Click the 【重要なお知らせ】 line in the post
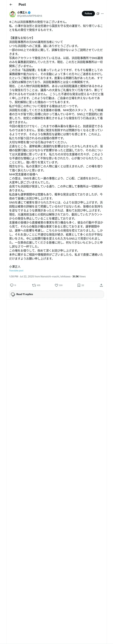113x644 pixels. (22, 38)
